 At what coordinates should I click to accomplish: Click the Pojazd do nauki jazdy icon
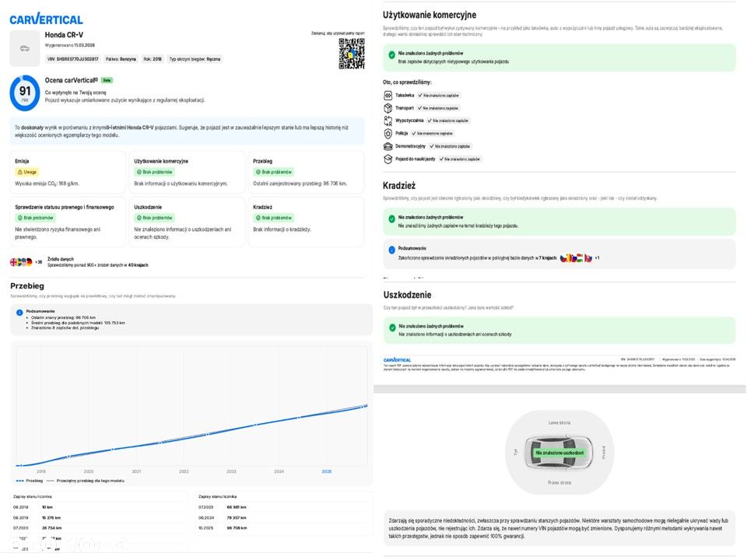[x=388, y=159]
